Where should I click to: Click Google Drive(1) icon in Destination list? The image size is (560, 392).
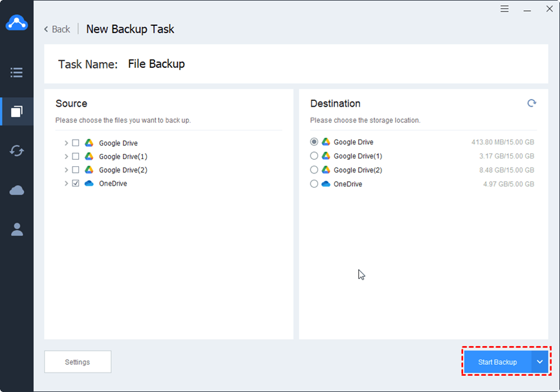[326, 156]
